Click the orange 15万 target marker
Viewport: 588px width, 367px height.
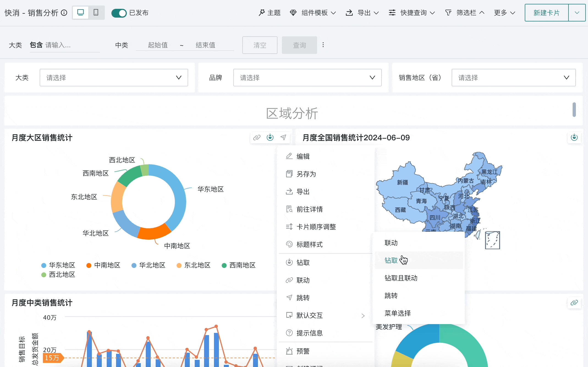pos(53,358)
